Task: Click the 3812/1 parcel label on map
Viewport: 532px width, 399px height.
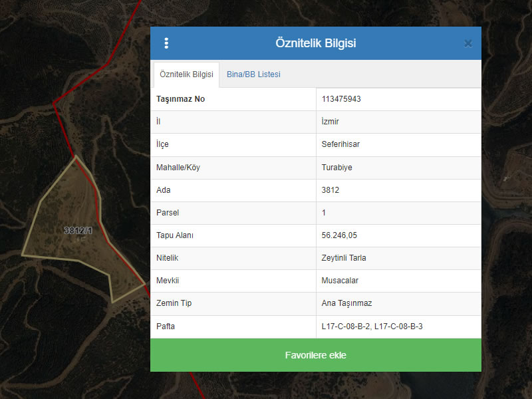Action: click(78, 230)
